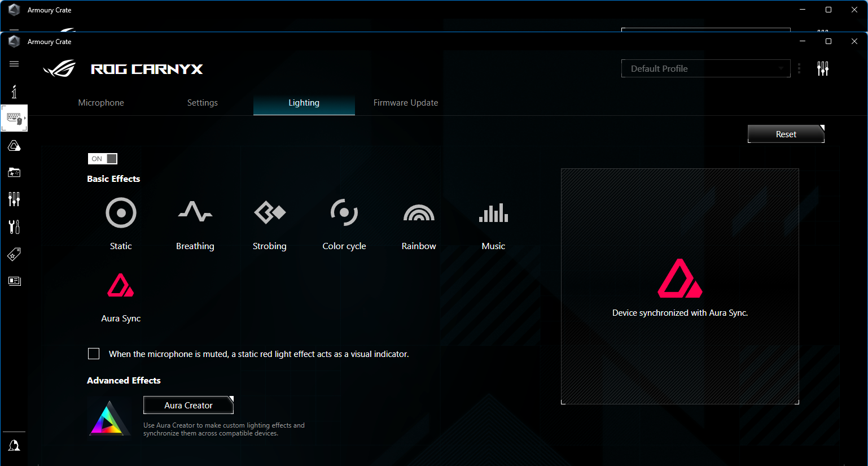
Task: Expand the Default Profile dropdown
Action: pyautogui.click(x=705, y=68)
